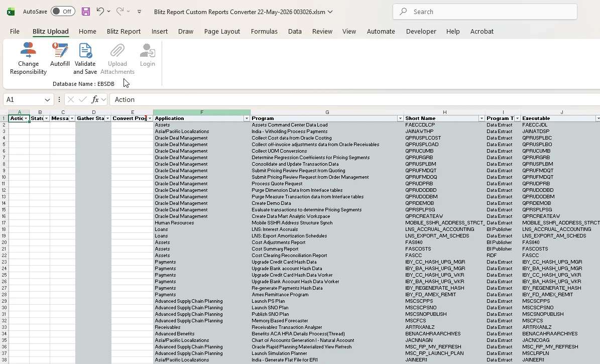The height and width of the screenshot is (364, 600).
Task: Open the Program Type column filter dropdown
Action: pos(517,118)
